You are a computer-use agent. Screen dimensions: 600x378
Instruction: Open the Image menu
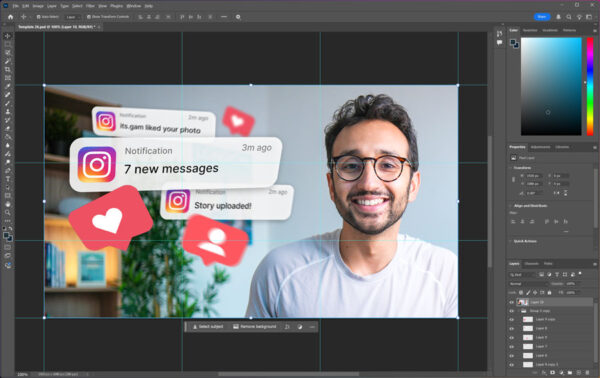click(x=38, y=6)
